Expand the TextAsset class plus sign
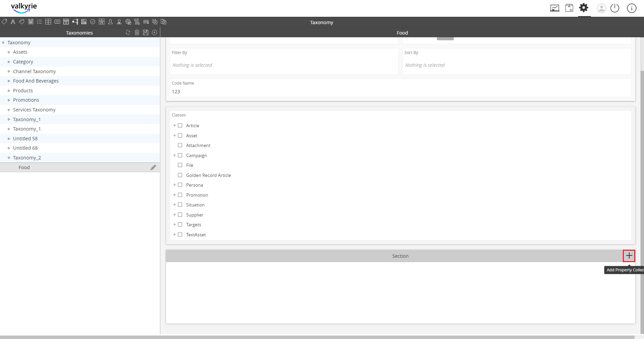This screenshot has height=339, width=644. pos(174,235)
